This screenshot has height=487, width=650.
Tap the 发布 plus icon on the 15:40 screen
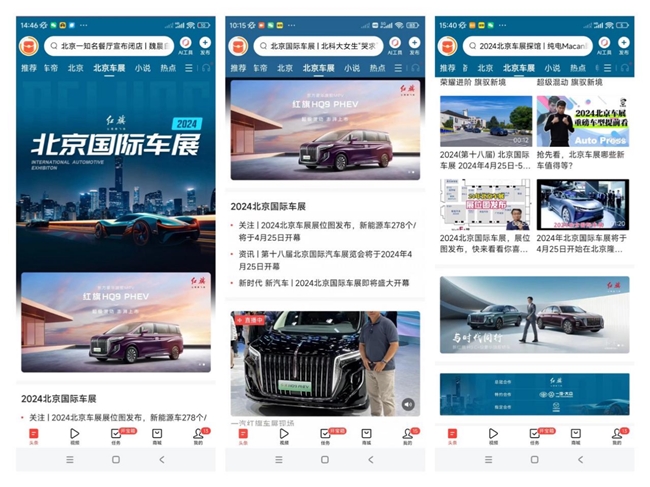(x=623, y=46)
